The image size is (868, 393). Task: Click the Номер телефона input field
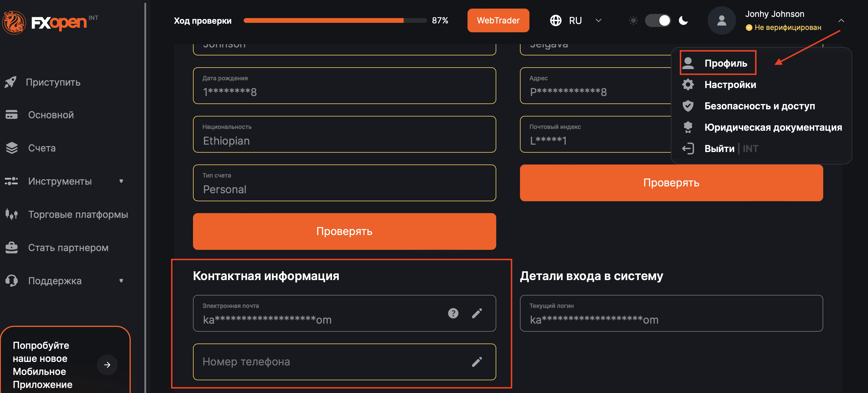330,362
